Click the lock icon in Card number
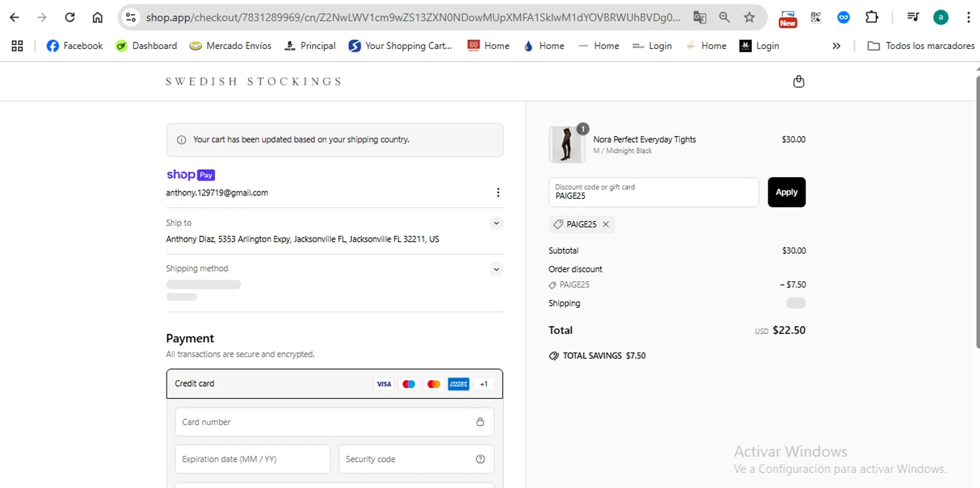The height and width of the screenshot is (488, 980). click(x=480, y=422)
